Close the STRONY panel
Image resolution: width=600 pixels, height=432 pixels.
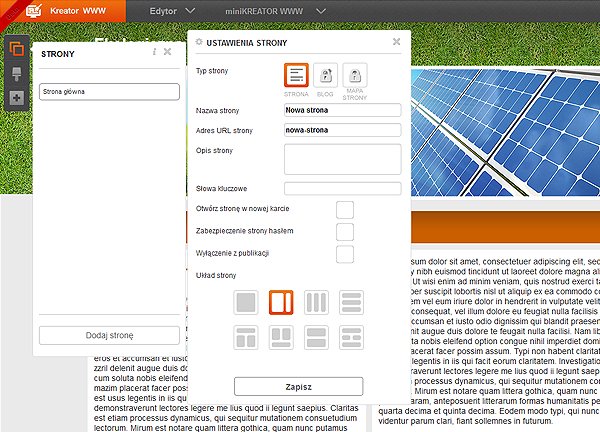point(167,52)
